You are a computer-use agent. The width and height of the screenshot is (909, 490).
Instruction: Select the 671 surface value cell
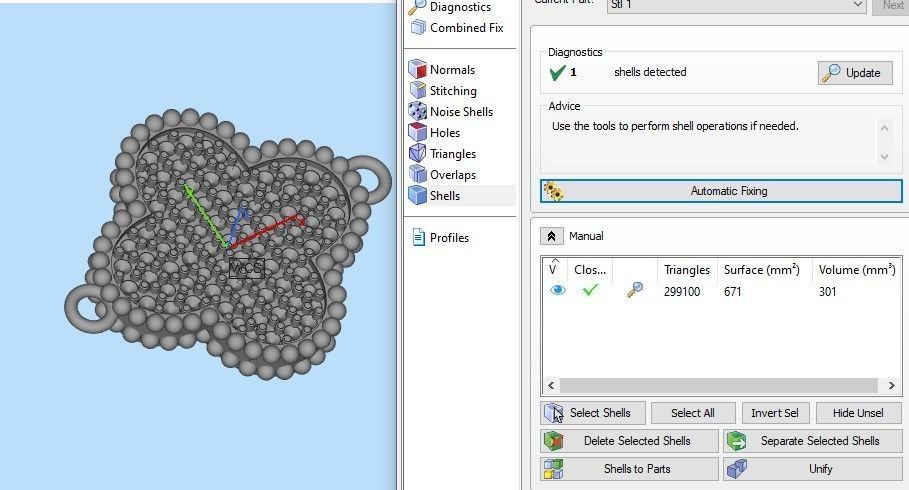733,292
